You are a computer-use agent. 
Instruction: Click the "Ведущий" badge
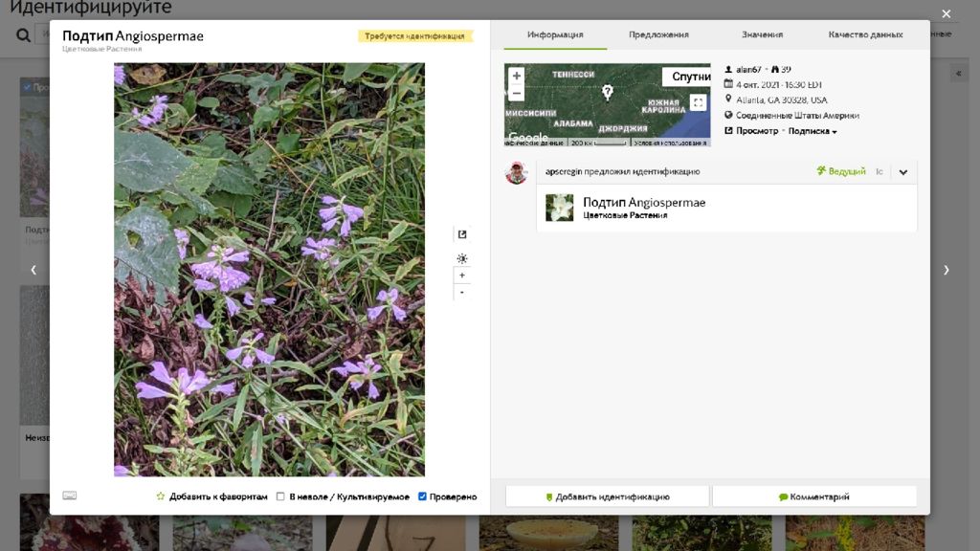841,171
